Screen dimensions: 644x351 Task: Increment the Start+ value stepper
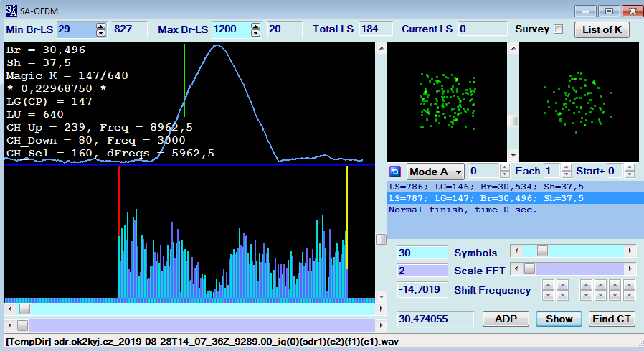[x=630, y=168]
